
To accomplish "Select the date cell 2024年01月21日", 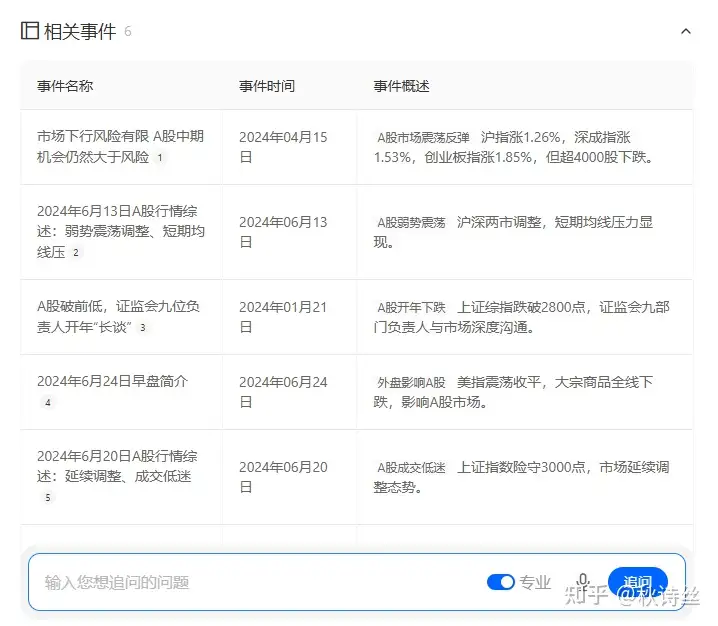I will tap(283, 316).
